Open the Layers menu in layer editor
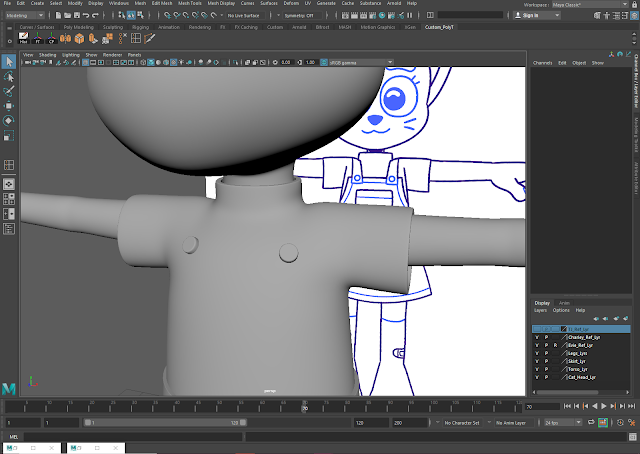The image size is (640, 454). (x=540, y=310)
